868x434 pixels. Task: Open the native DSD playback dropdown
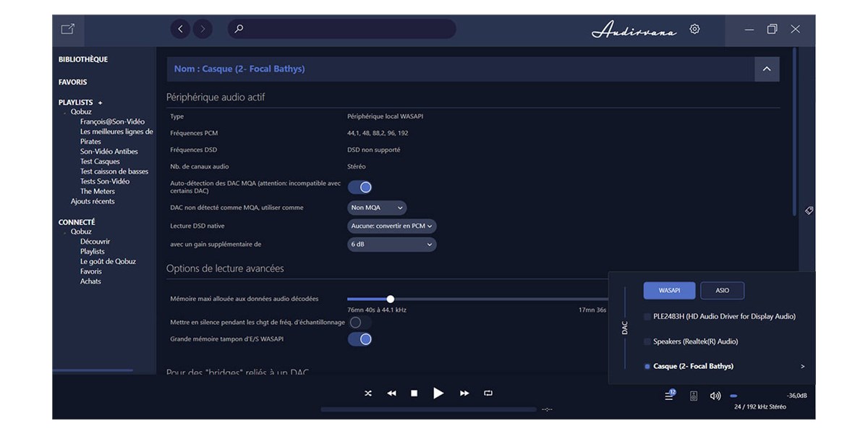coord(392,226)
